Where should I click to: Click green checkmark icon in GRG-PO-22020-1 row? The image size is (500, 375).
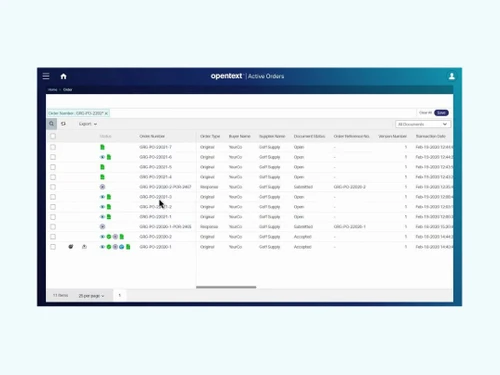coord(109,247)
